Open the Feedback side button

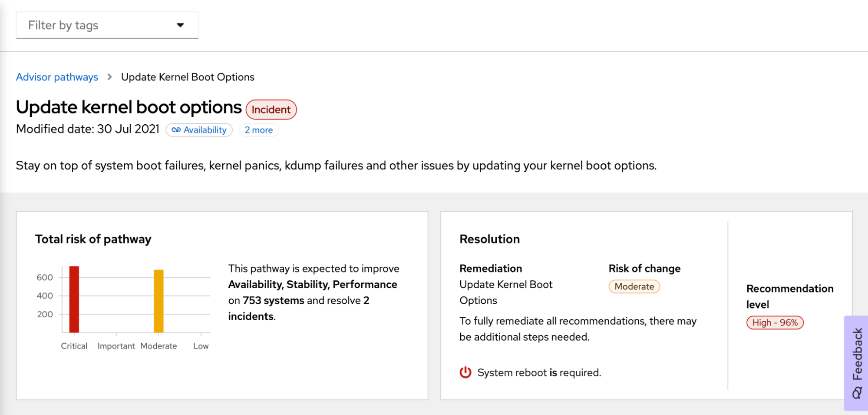pos(857,354)
